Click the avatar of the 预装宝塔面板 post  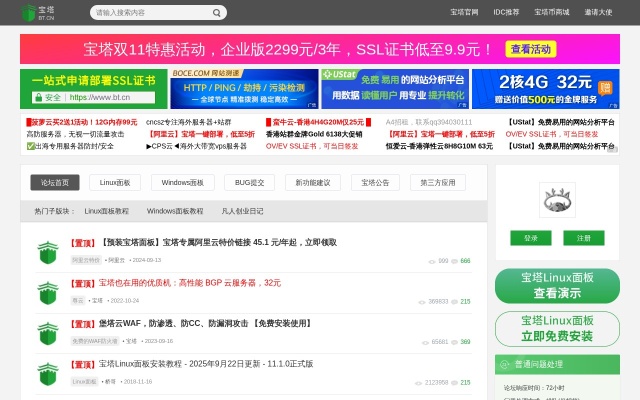48,251
